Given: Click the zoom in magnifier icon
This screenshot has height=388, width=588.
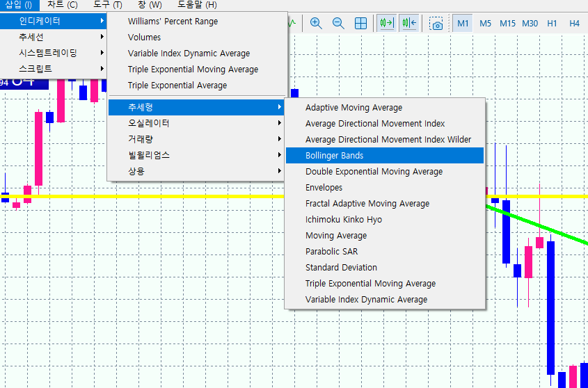Looking at the screenshot, I should (x=316, y=23).
